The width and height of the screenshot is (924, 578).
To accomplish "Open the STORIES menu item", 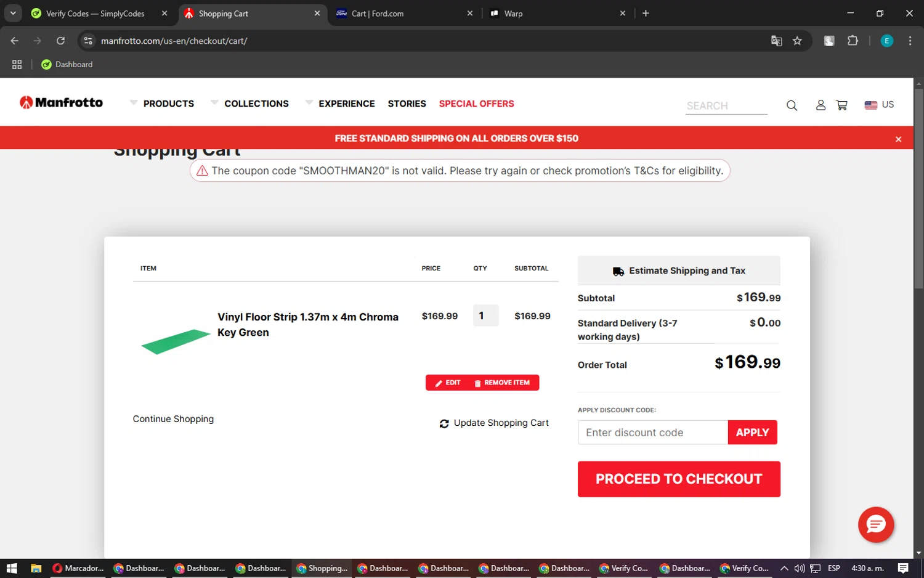I will [407, 104].
